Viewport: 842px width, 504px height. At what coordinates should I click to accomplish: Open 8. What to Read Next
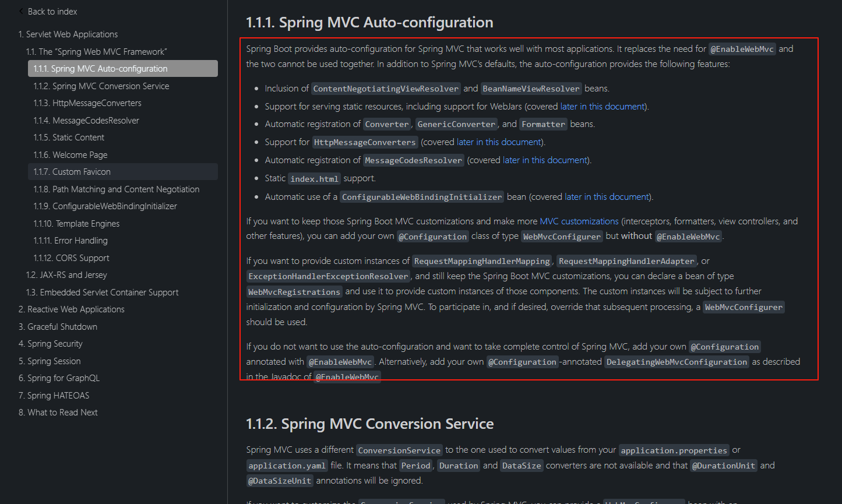point(58,413)
